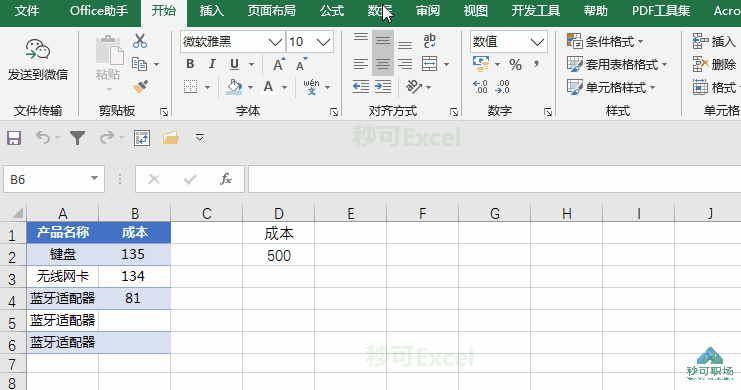Click into the formula bar
The height and width of the screenshot is (390, 741).
pyautogui.click(x=494, y=179)
